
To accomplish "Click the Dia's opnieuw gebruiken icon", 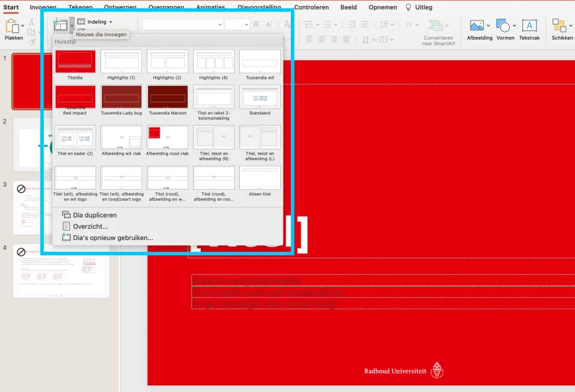I will pos(66,237).
